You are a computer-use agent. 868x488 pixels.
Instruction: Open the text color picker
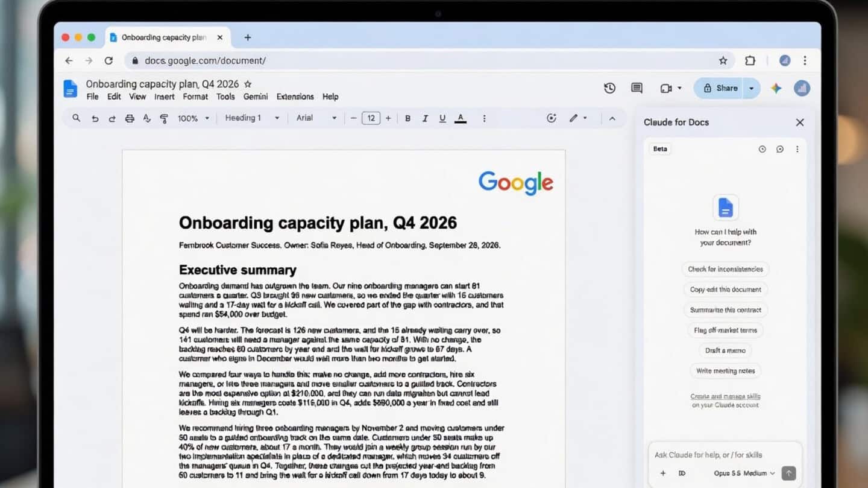pos(461,118)
